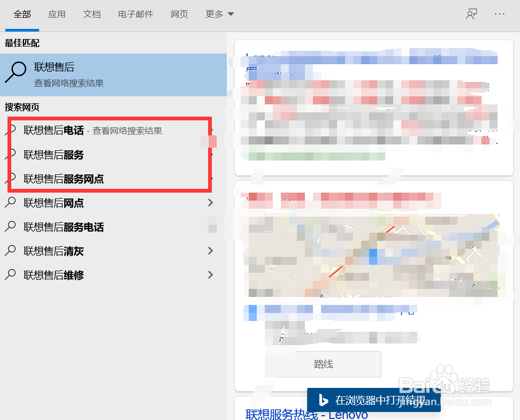Expand arrow for 联想售后维修
This screenshot has height=420, width=520.
[x=210, y=274]
